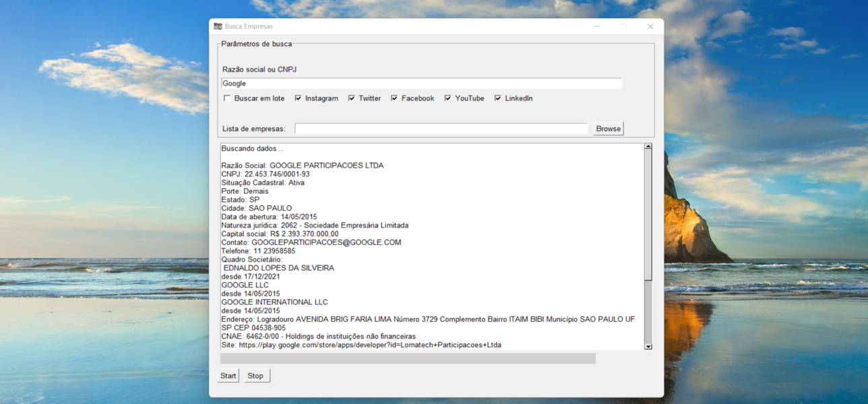
Task: Click the Site play.google.com URL line
Action: [x=361, y=345]
